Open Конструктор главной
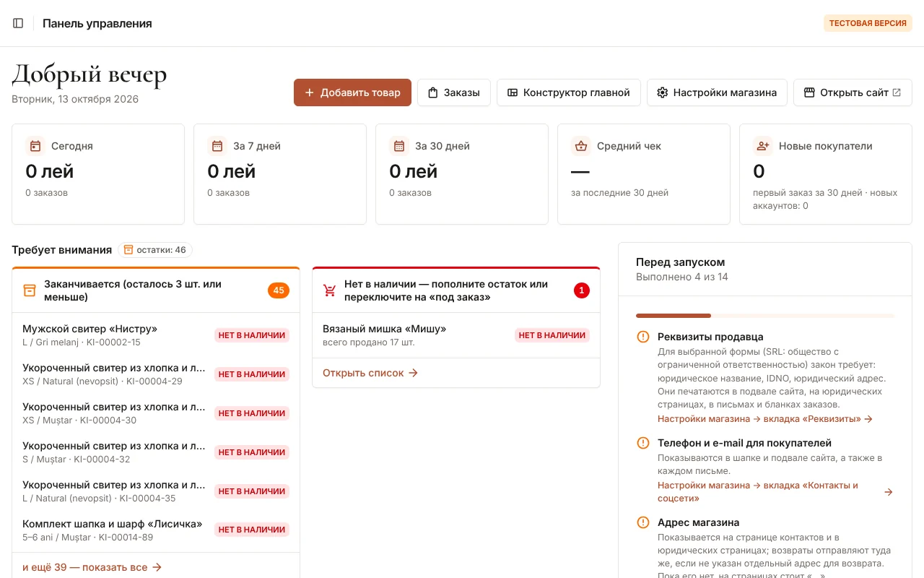The height and width of the screenshot is (578, 924). coord(569,92)
